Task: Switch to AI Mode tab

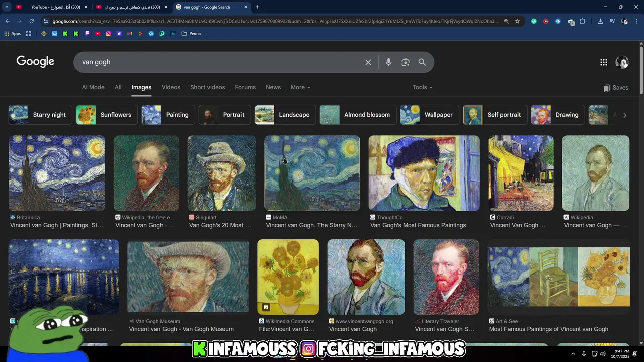Action: [93, 87]
